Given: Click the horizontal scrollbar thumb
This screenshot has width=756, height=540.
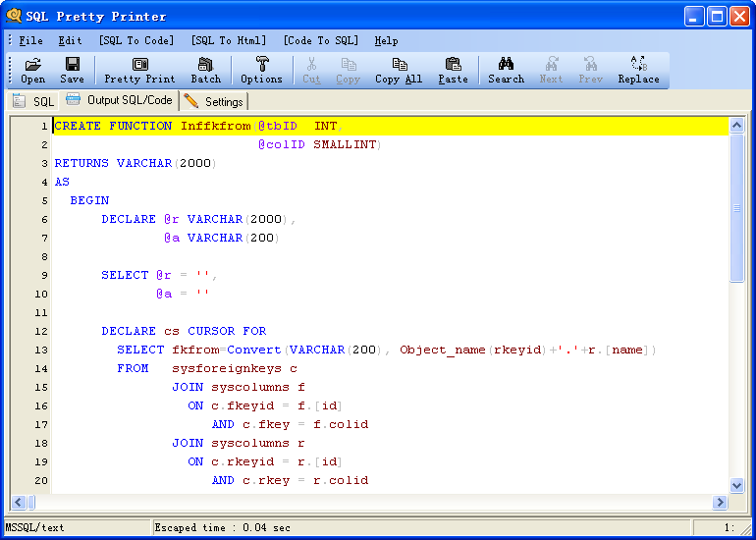Looking at the screenshot, I should (x=31, y=502).
